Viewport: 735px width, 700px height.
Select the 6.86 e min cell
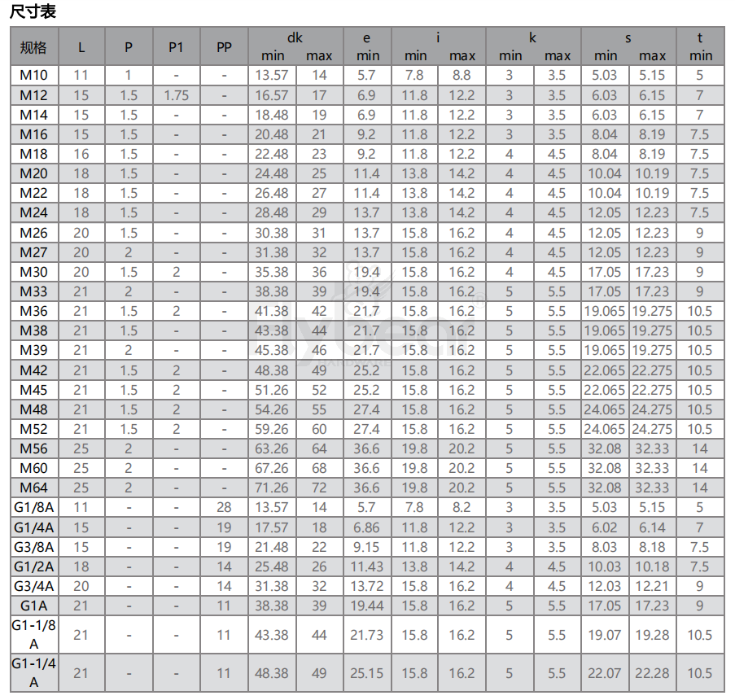367,527
